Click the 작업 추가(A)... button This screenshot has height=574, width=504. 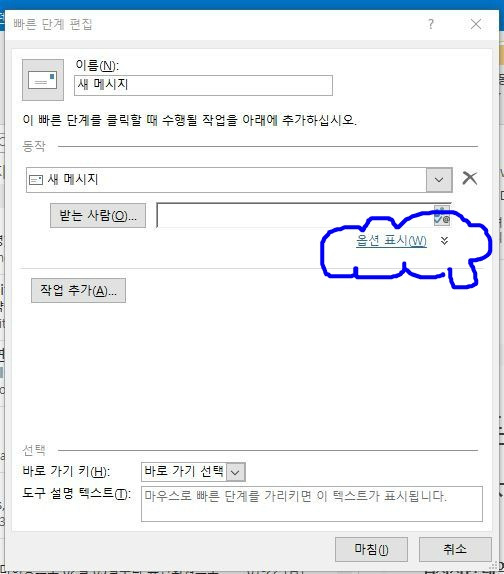(78, 291)
